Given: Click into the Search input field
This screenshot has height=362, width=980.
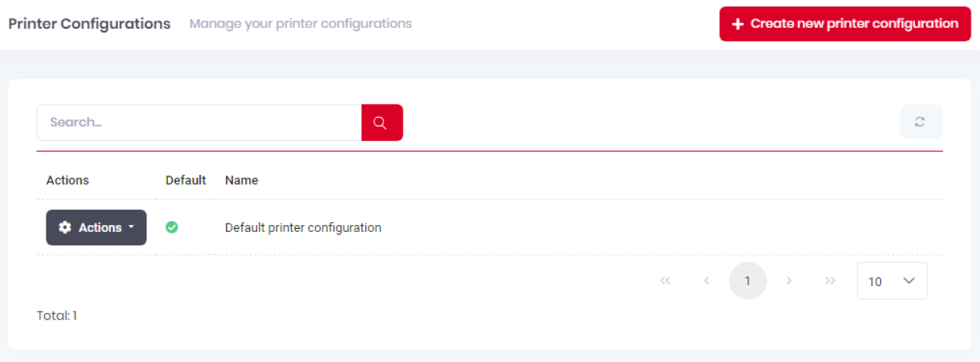Looking at the screenshot, I should click(199, 122).
